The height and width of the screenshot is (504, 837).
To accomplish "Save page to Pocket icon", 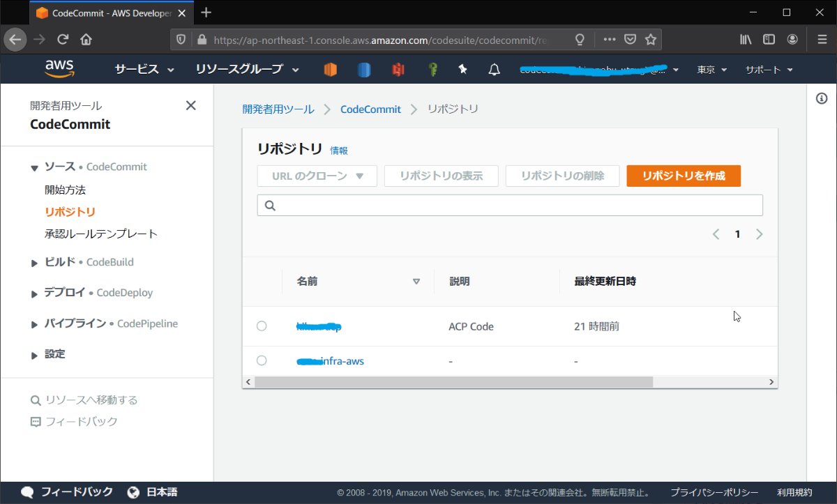I will click(x=630, y=40).
